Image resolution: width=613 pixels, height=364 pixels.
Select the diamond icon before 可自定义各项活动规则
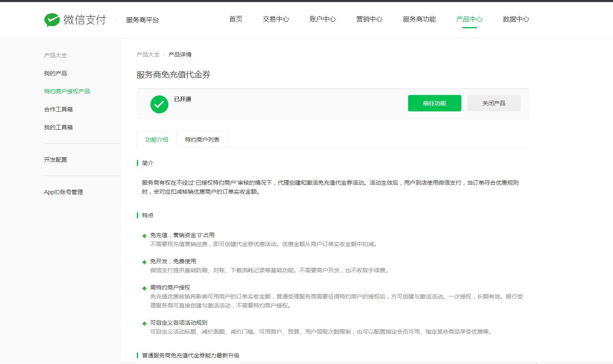click(144, 323)
